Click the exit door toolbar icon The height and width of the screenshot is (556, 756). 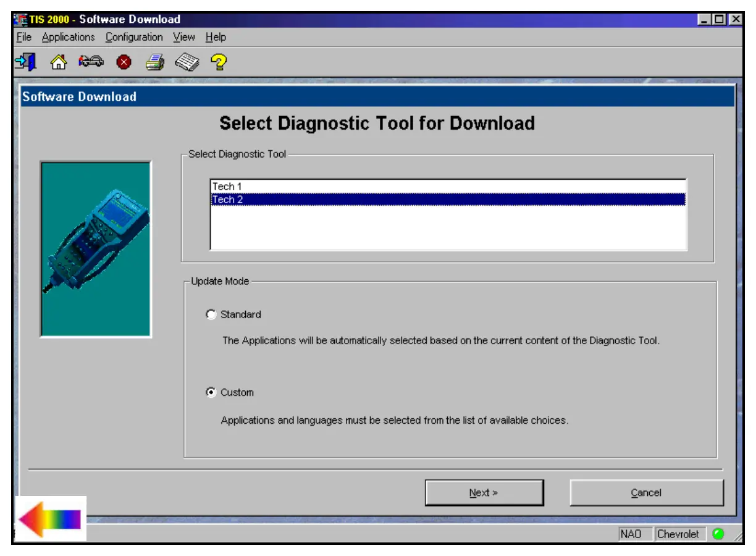pyautogui.click(x=26, y=62)
